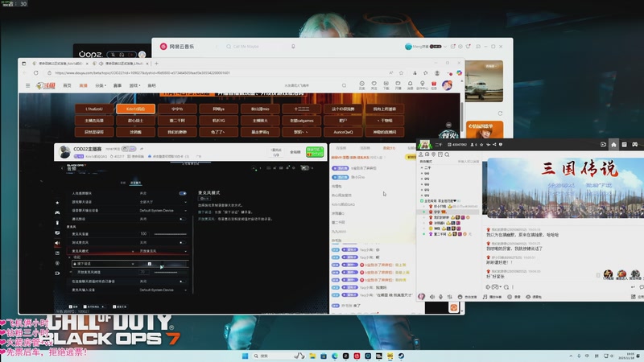This screenshot has height=362, width=644.
Task: Select the 机长YG streamer button
Action: coord(218,121)
